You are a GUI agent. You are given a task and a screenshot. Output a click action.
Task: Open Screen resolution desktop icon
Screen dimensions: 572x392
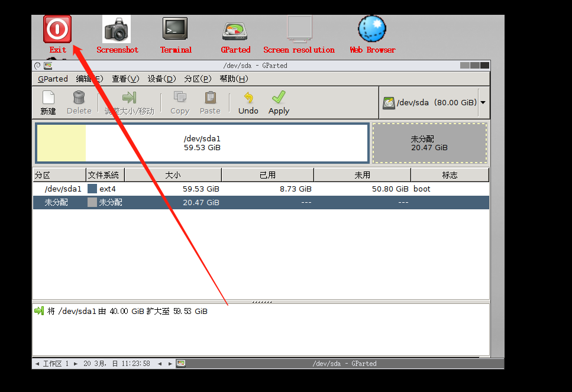299,28
